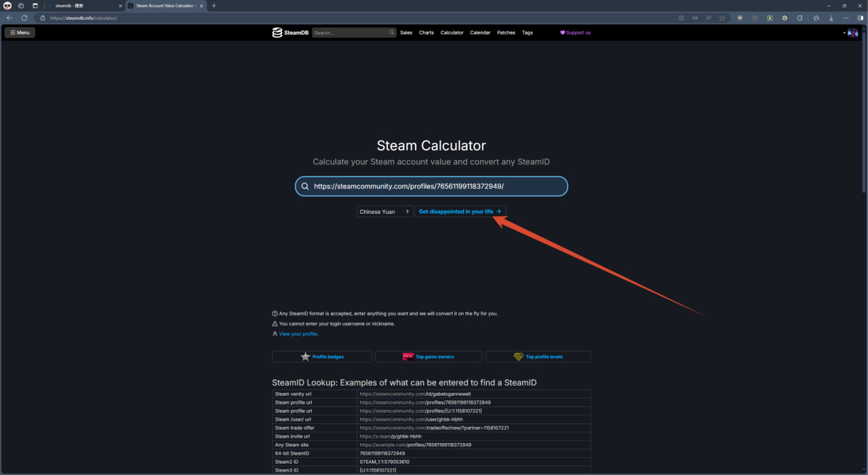Click the s.team/p/ghbk-hbhh invite url
This screenshot has height=475, width=868.
click(x=391, y=436)
